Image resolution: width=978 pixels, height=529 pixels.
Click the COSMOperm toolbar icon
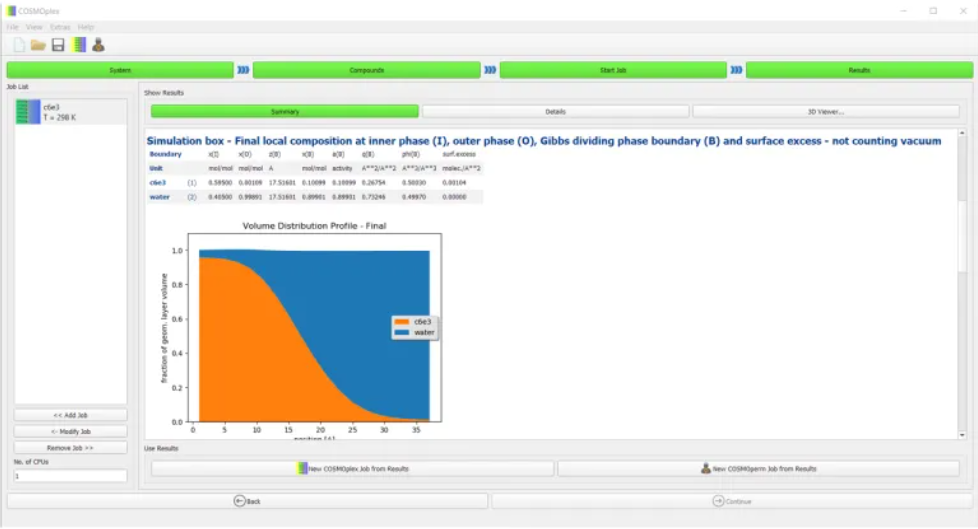click(x=98, y=45)
